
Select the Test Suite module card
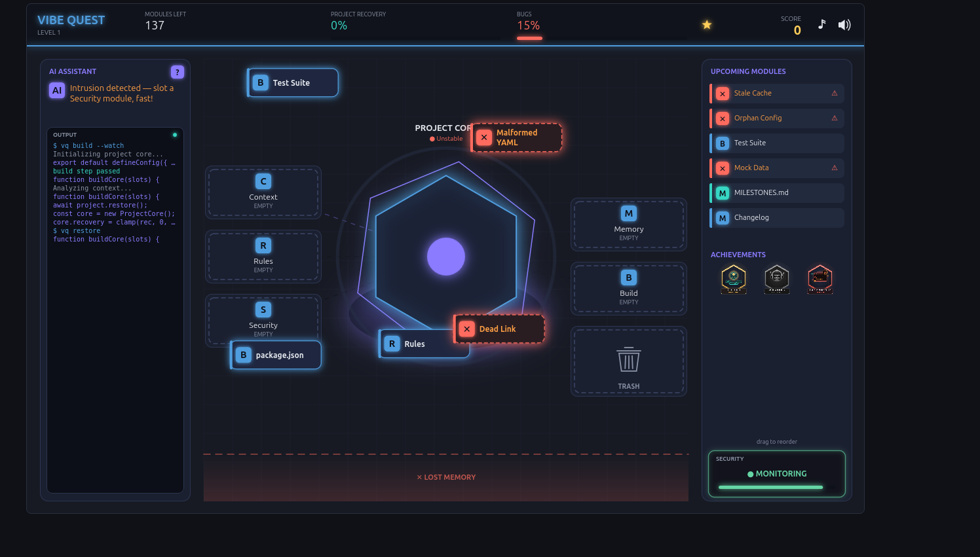(293, 82)
